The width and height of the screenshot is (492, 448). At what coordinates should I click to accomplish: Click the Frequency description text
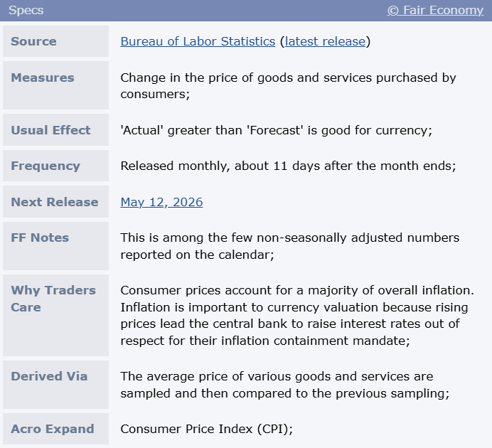click(x=288, y=166)
